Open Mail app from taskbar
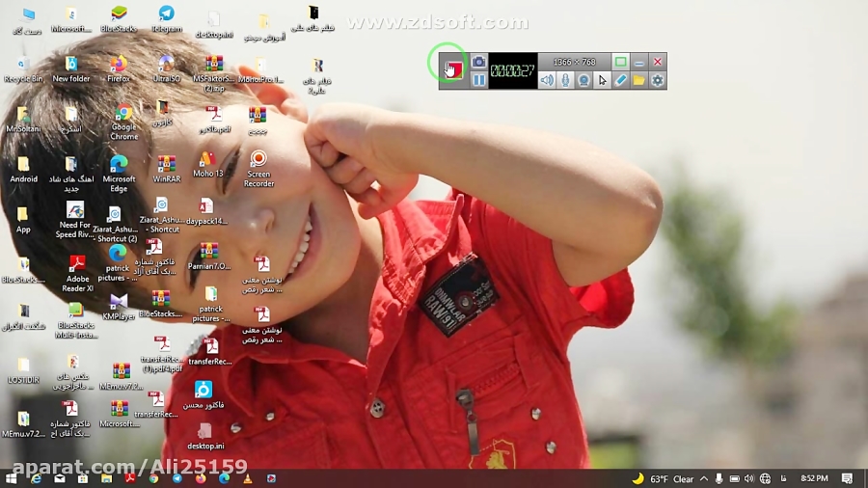 [x=59, y=478]
